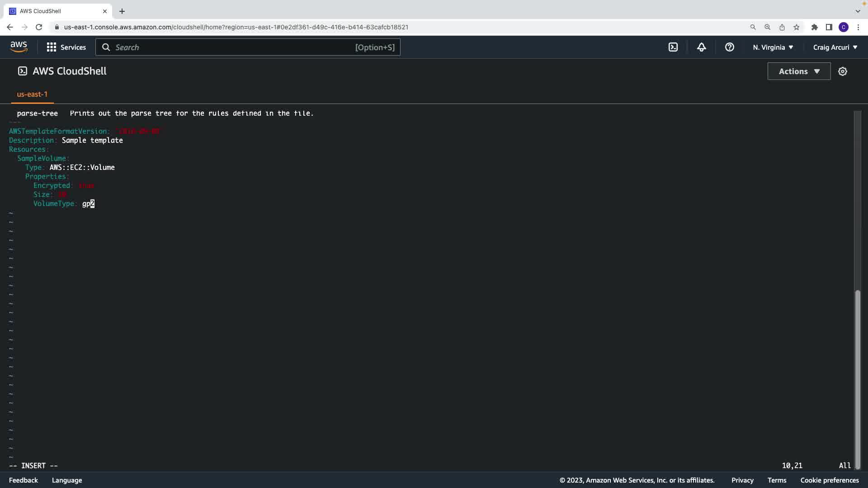868x488 pixels.
Task: Open CloudShell preferences gear icon
Action: pyautogui.click(x=842, y=71)
